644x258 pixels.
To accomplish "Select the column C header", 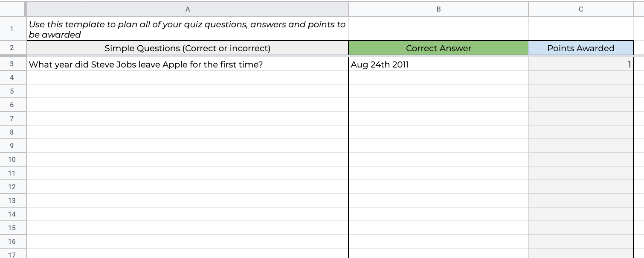I will tap(581, 9).
